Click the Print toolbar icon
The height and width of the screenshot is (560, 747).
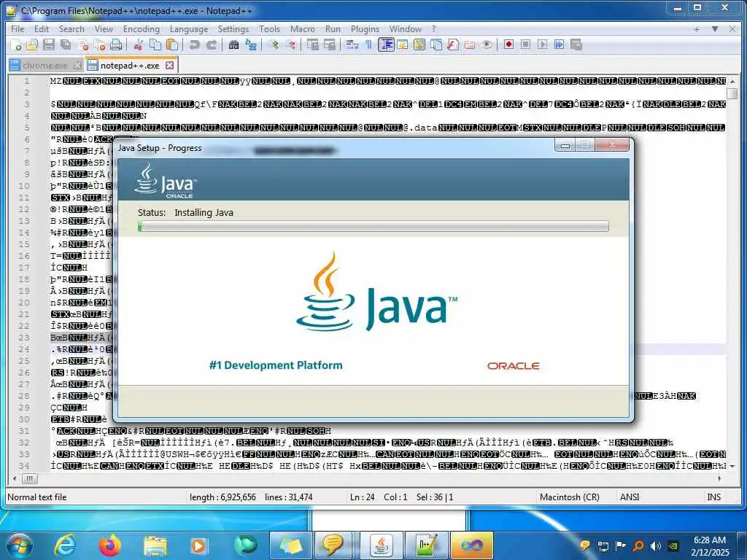116,44
